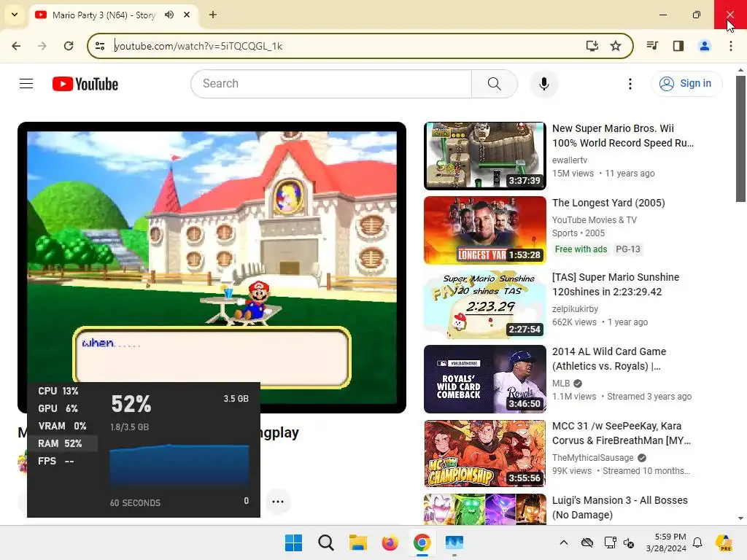Select FPS row in performance overlay
The height and width of the screenshot is (560, 747).
click(x=55, y=461)
